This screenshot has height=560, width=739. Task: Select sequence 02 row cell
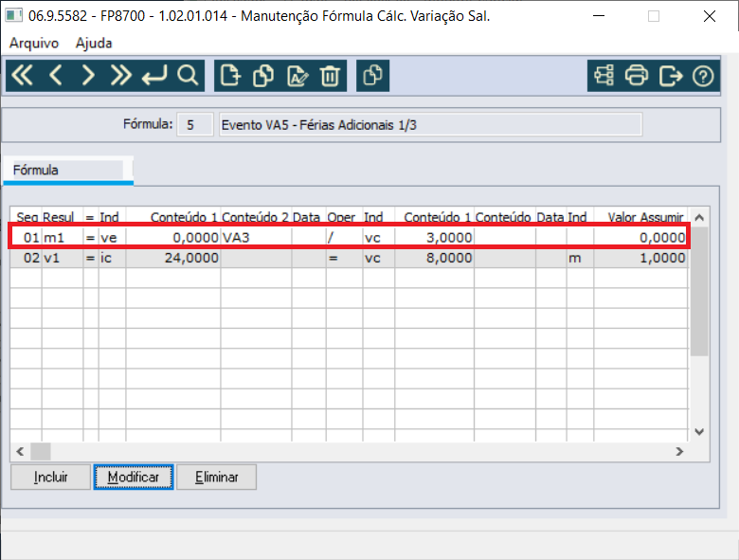27,258
